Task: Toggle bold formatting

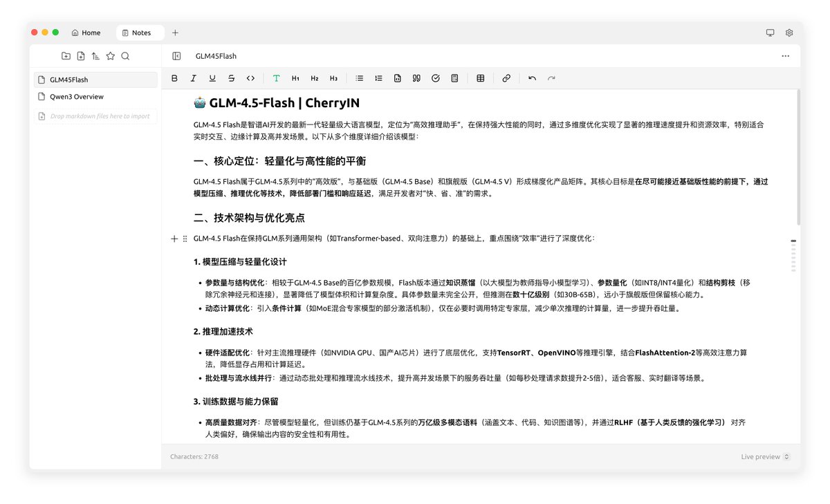Action: click(x=174, y=78)
